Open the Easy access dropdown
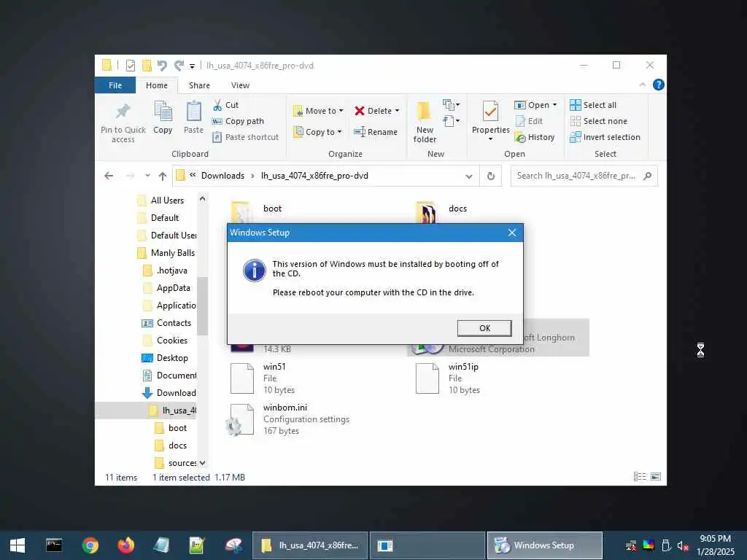Screen dimensions: 747x560 tap(451, 121)
